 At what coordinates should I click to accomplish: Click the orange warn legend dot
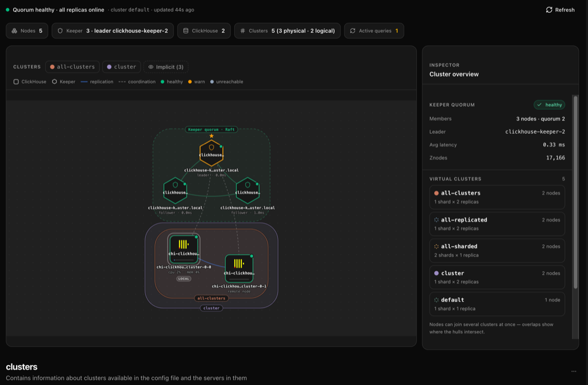coord(189,82)
